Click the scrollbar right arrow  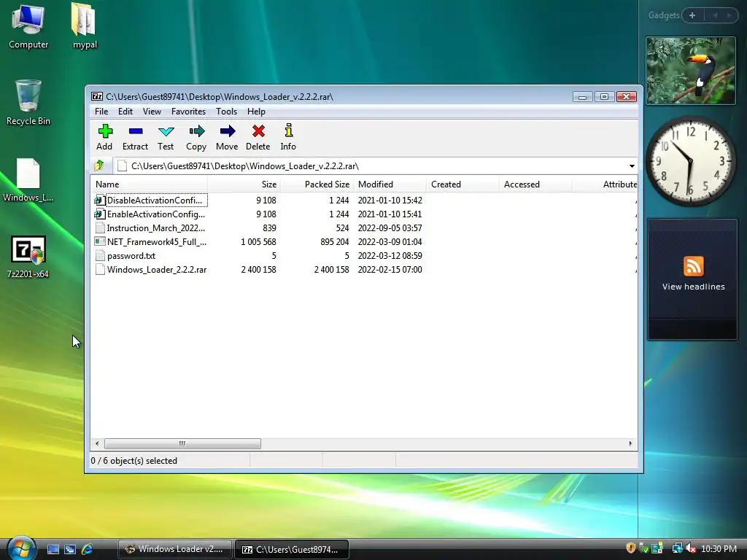pos(630,443)
